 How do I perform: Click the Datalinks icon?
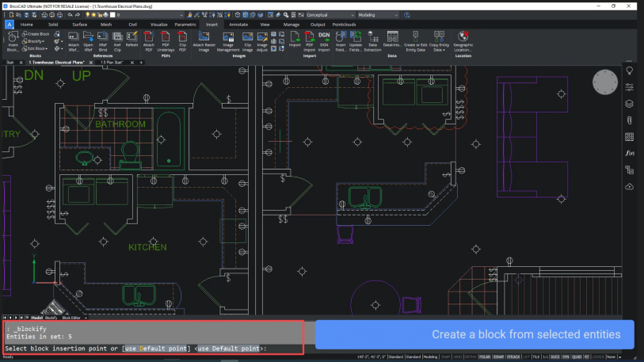click(x=392, y=40)
